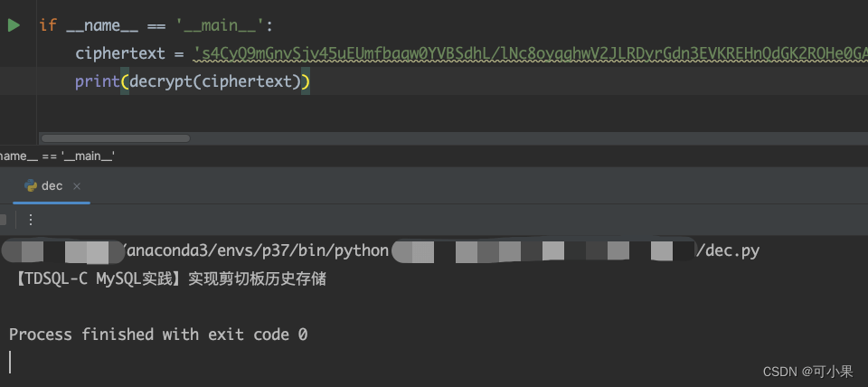
Task: Click the /dec.py script path in console
Action: (x=727, y=250)
